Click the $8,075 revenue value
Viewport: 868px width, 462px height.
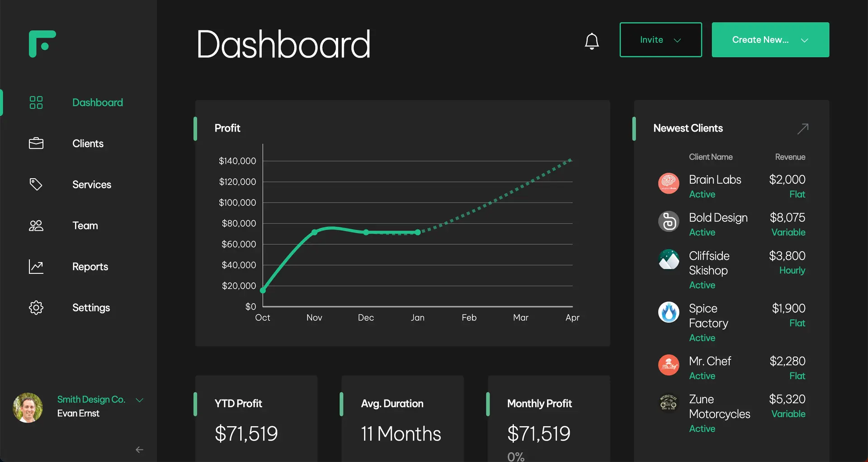point(788,218)
